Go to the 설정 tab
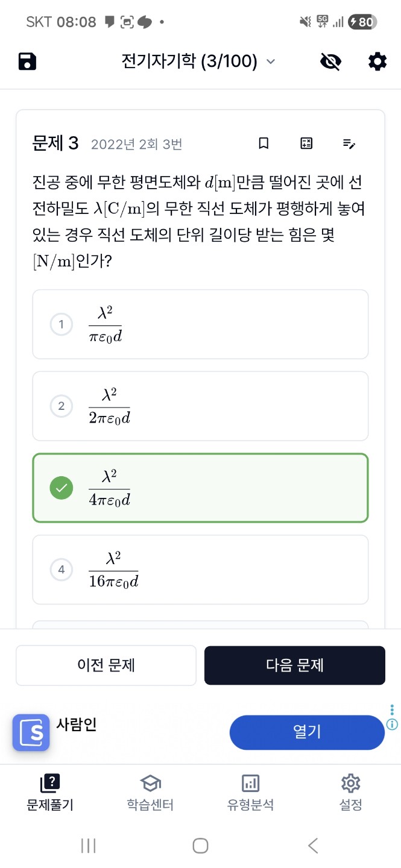The width and height of the screenshot is (401, 868). tap(350, 792)
